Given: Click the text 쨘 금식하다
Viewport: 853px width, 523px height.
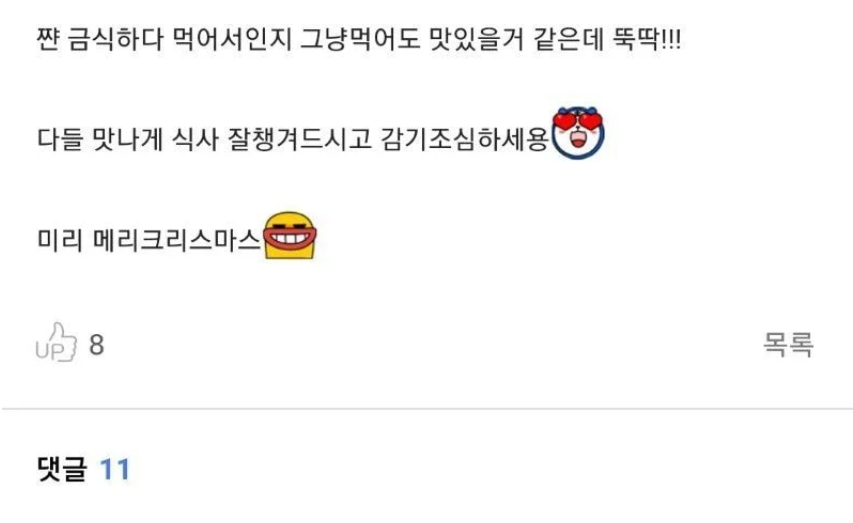Looking at the screenshot, I should click(x=100, y=39).
